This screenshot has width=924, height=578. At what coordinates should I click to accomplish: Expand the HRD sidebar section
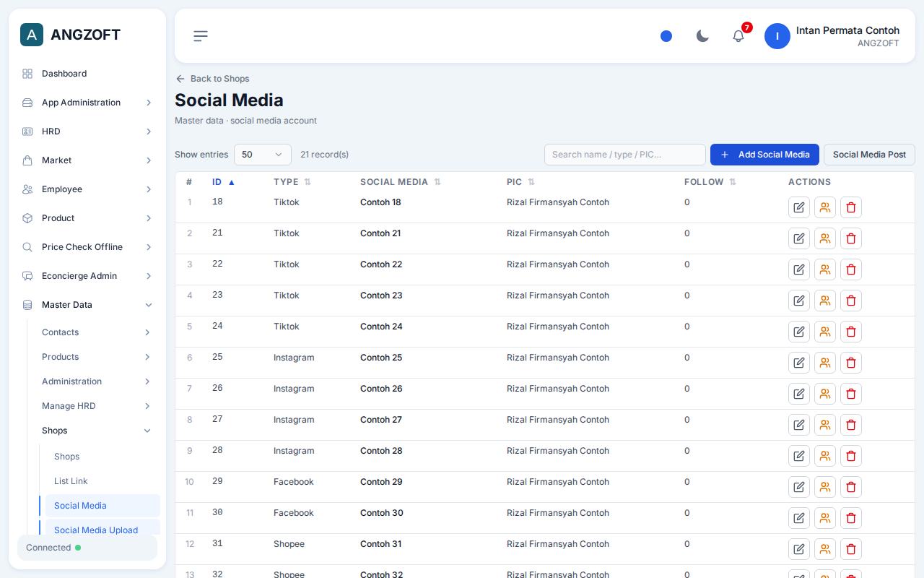(x=87, y=131)
